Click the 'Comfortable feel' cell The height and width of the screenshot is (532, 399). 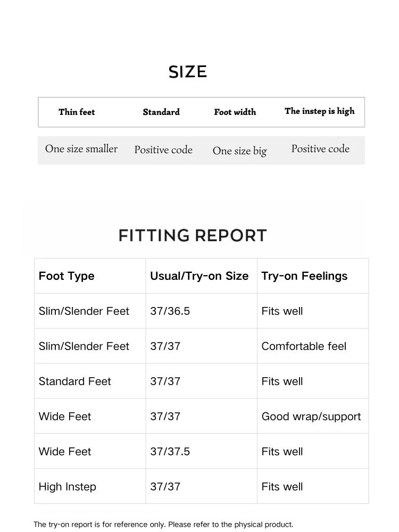point(304,346)
